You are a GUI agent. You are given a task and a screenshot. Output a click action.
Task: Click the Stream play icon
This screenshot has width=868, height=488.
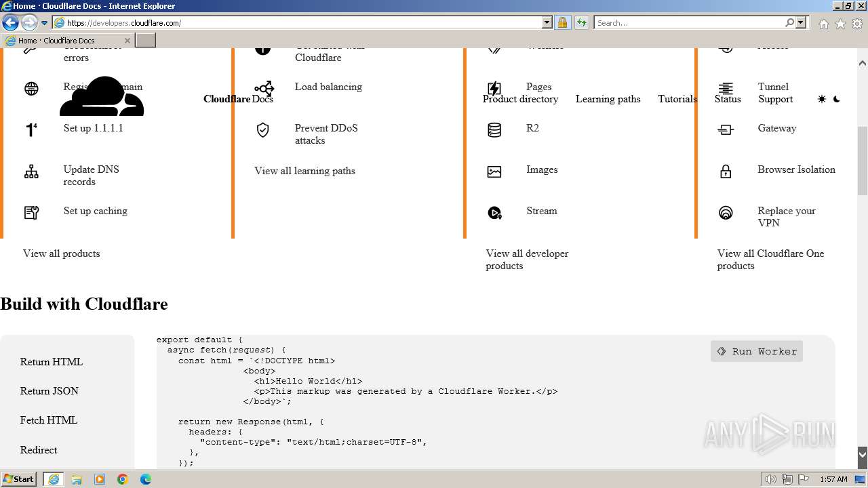494,213
